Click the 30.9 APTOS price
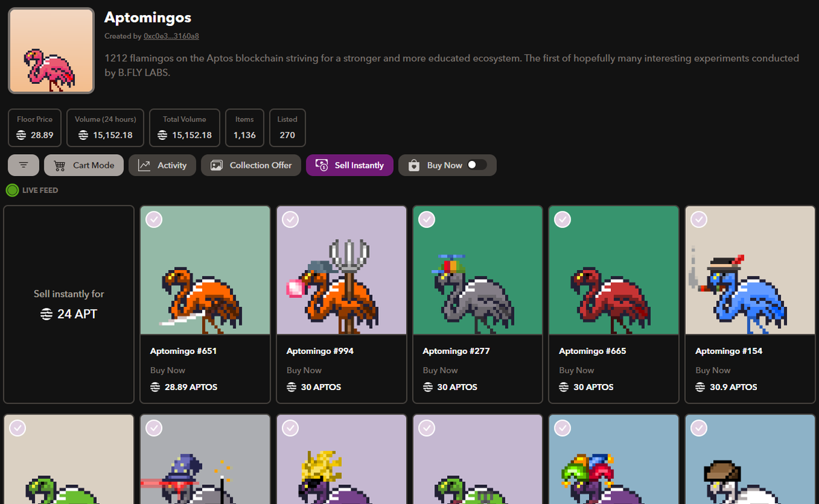Image resolution: width=819 pixels, height=504 pixels. click(x=734, y=387)
